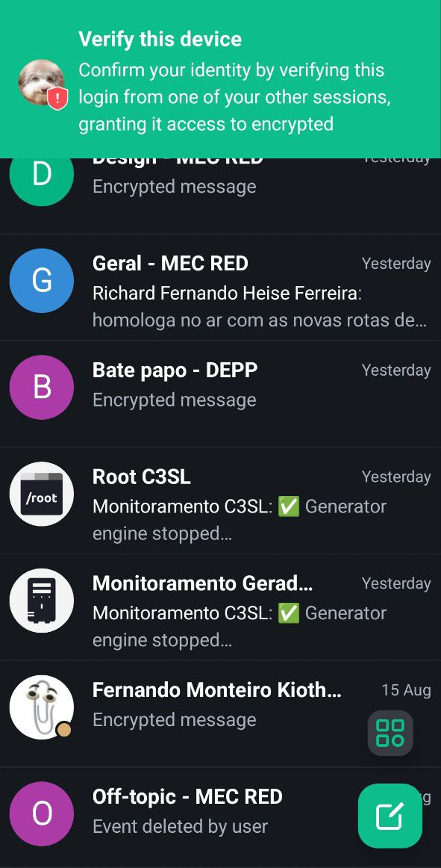The height and width of the screenshot is (868, 441).
Task: Open the Verify this device banner
Action: [220, 79]
